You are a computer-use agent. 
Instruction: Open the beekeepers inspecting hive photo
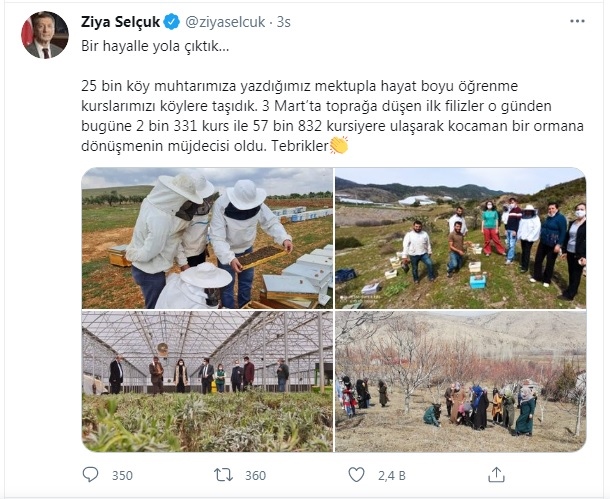(x=207, y=238)
